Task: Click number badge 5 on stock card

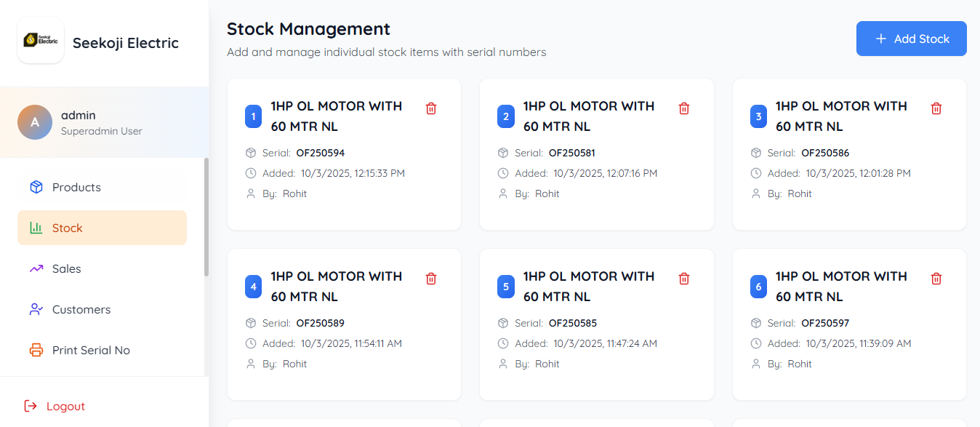Action: 506,287
